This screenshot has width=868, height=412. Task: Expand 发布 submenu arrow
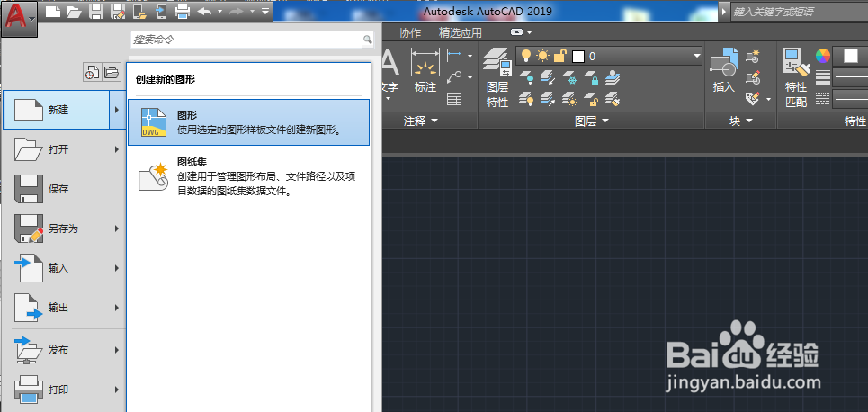117,350
